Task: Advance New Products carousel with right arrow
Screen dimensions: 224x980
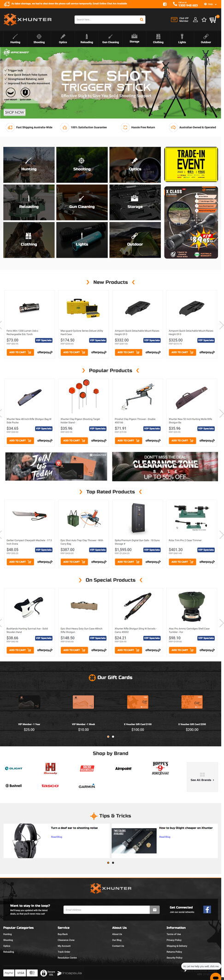Action: [221, 325]
